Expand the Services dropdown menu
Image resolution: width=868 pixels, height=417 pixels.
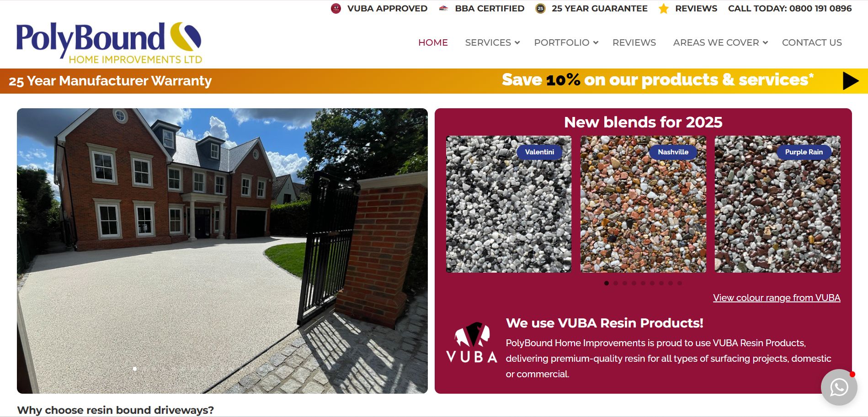(x=492, y=42)
